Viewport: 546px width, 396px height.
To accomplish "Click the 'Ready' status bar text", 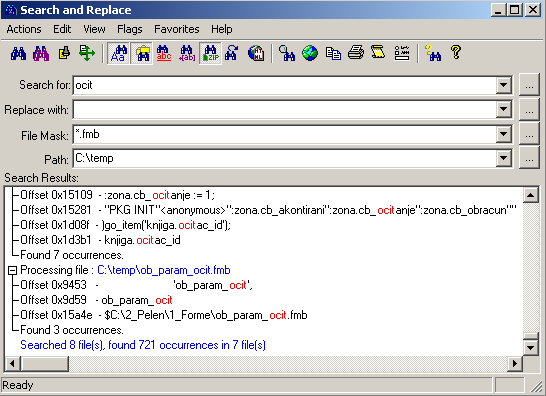I will [x=17, y=385].
